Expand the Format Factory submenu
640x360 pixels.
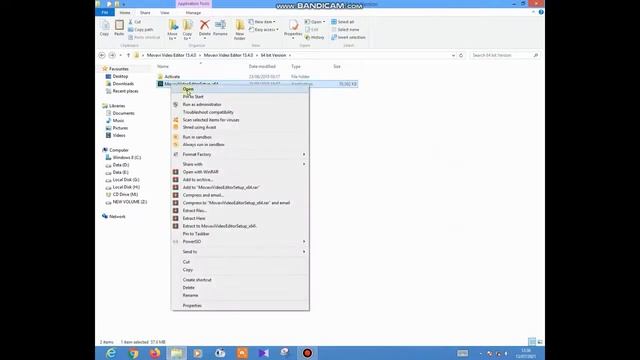[240, 154]
